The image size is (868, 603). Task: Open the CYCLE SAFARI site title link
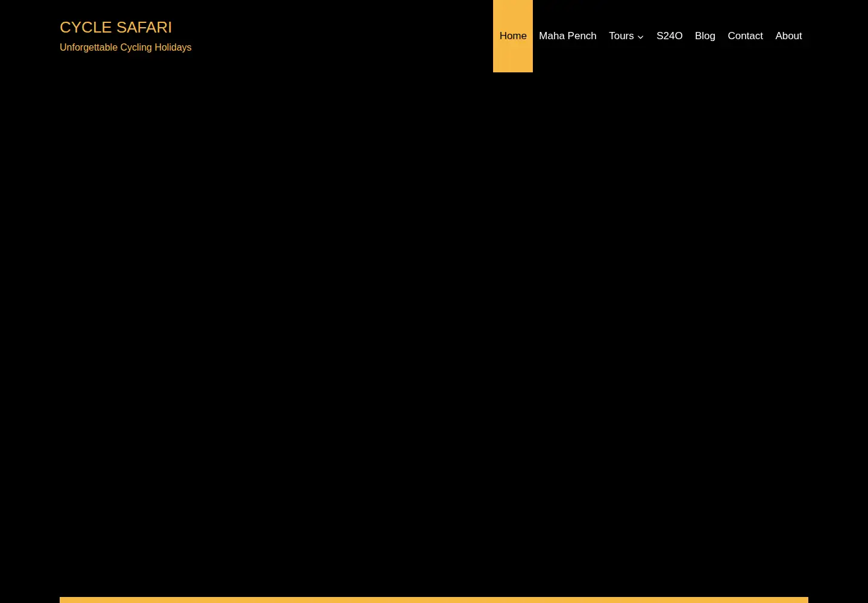pos(116,27)
